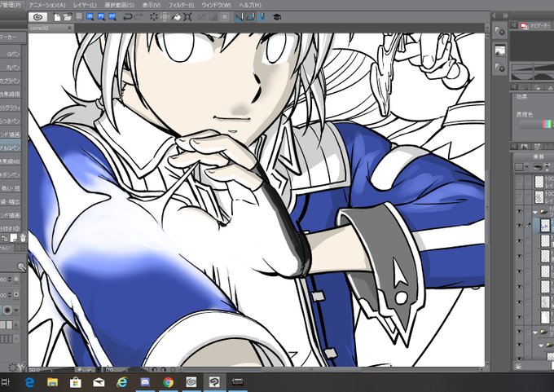Screen dimensions: 554x392
Task: Hide the top layer folder via its eye icon
Action: (x=519, y=211)
